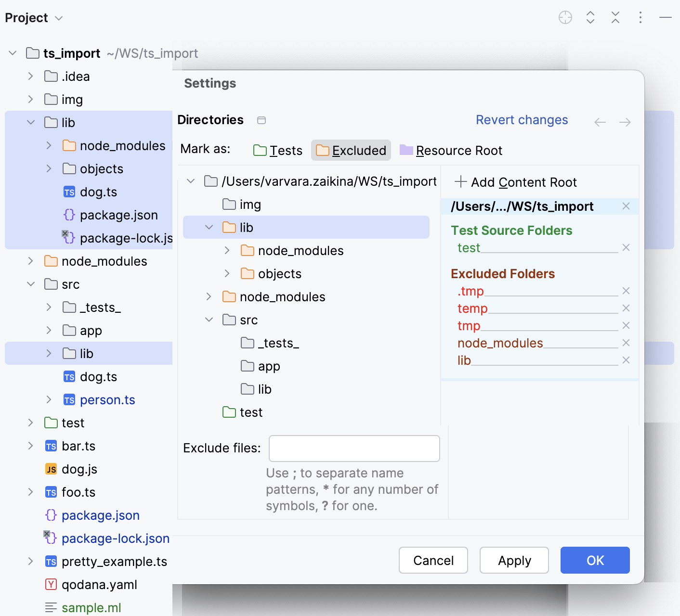Remove .tmp from Excluded Folders
Viewport: 680px width, 616px height.
tap(626, 291)
